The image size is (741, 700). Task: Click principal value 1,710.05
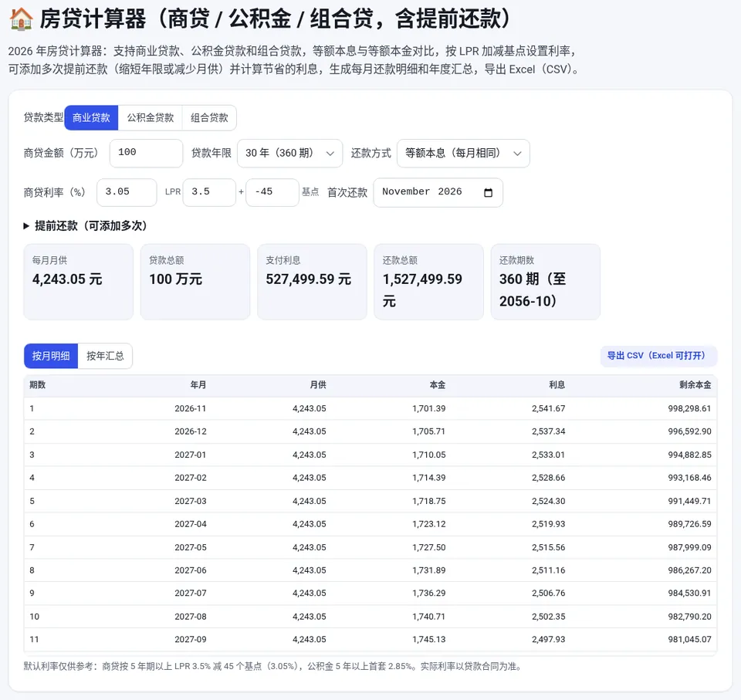point(429,455)
